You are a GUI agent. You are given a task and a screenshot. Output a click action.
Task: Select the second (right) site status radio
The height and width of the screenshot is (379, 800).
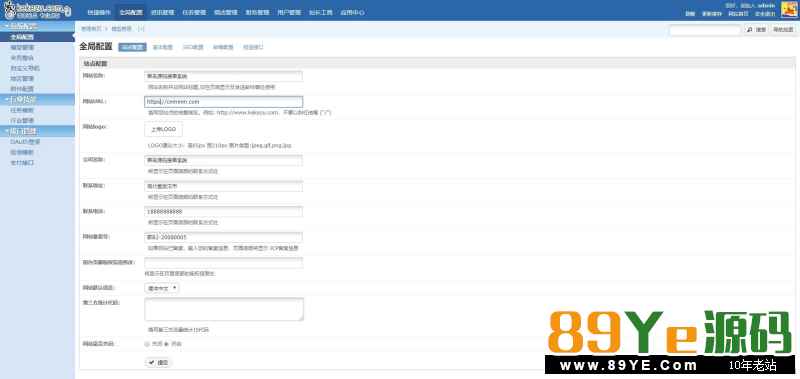point(166,344)
